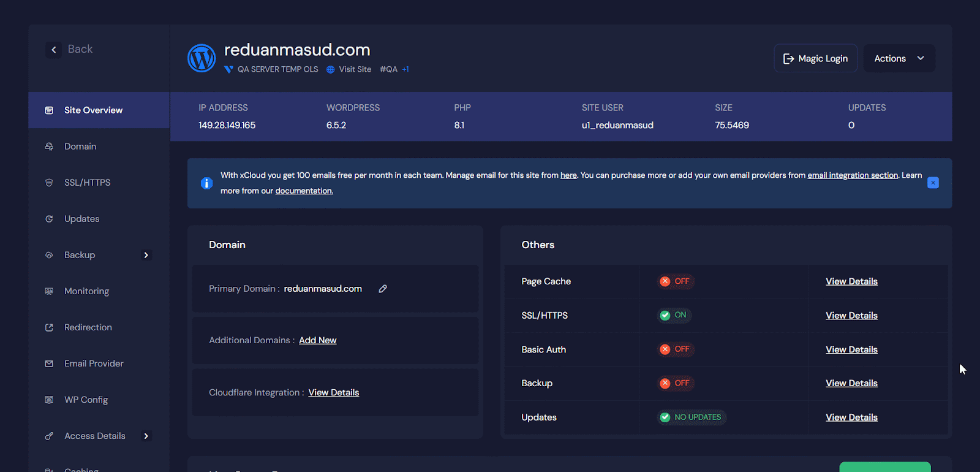Open View Details for Cloudflare Integration
This screenshot has height=472, width=980.
pyautogui.click(x=333, y=392)
